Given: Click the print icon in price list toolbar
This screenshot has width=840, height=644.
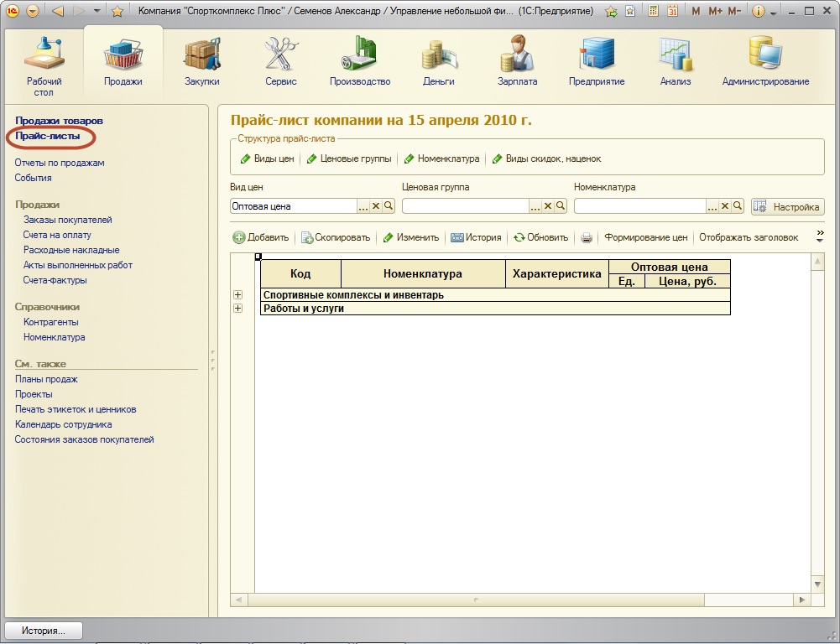Looking at the screenshot, I should pos(587,238).
